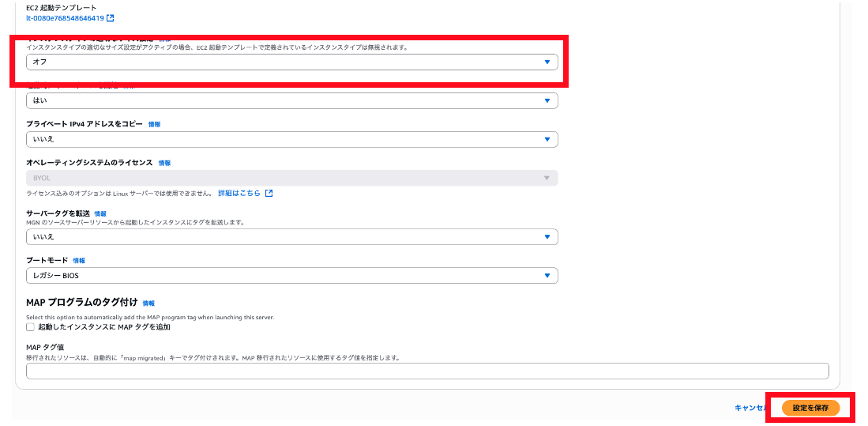Open launch template lt-0080e768548646419 link
This screenshot has width=868, height=426.
click(x=66, y=18)
